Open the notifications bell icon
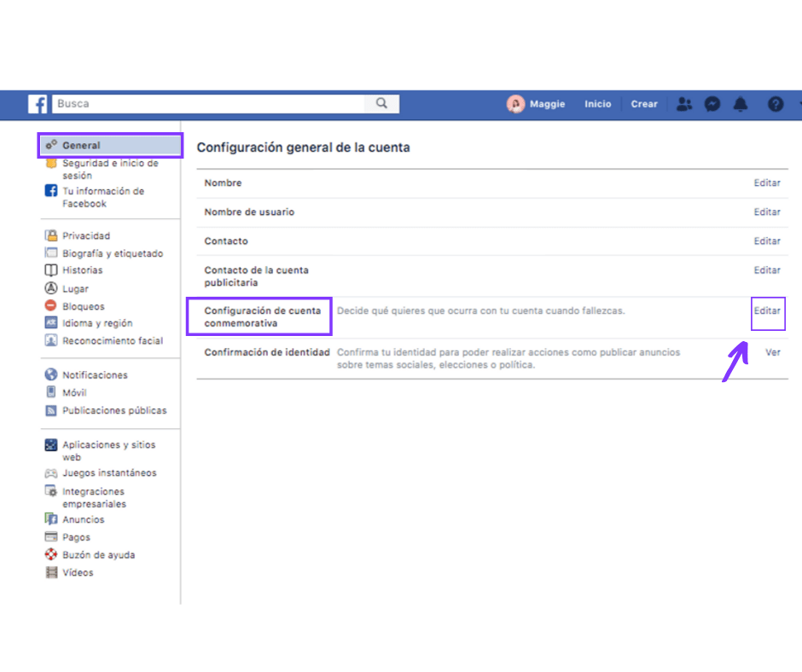802x672 pixels. [x=740, y=104]
